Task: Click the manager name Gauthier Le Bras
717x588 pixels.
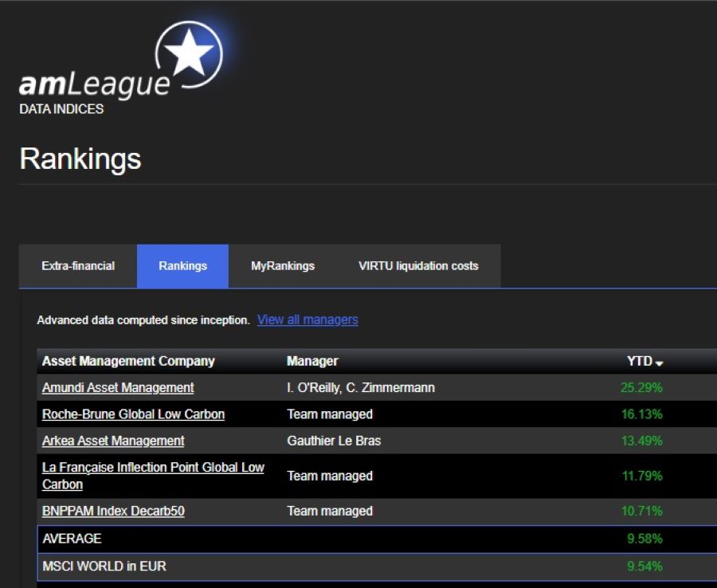Action: 334,441
